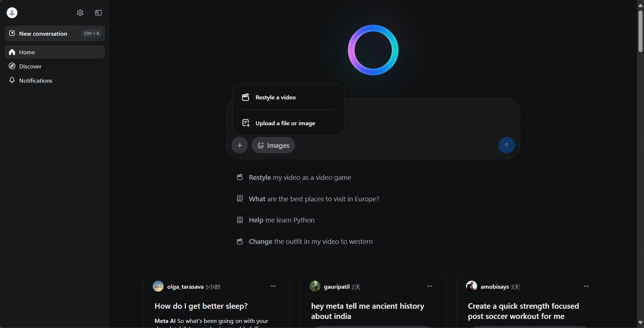Expand options on gauripatil post
The image size is (644, 328).
[x=430, y=286]
